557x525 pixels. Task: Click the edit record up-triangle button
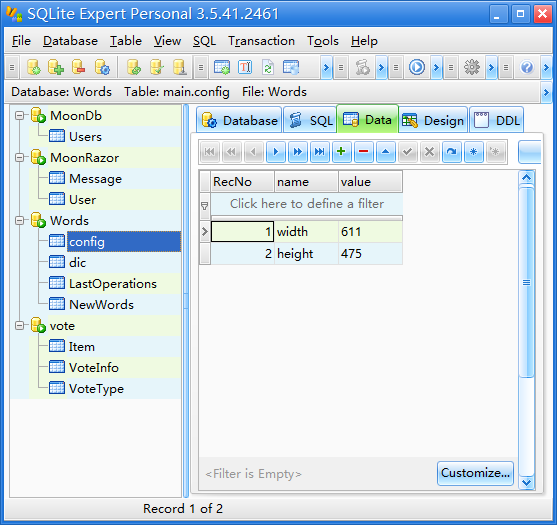[385, 152]
